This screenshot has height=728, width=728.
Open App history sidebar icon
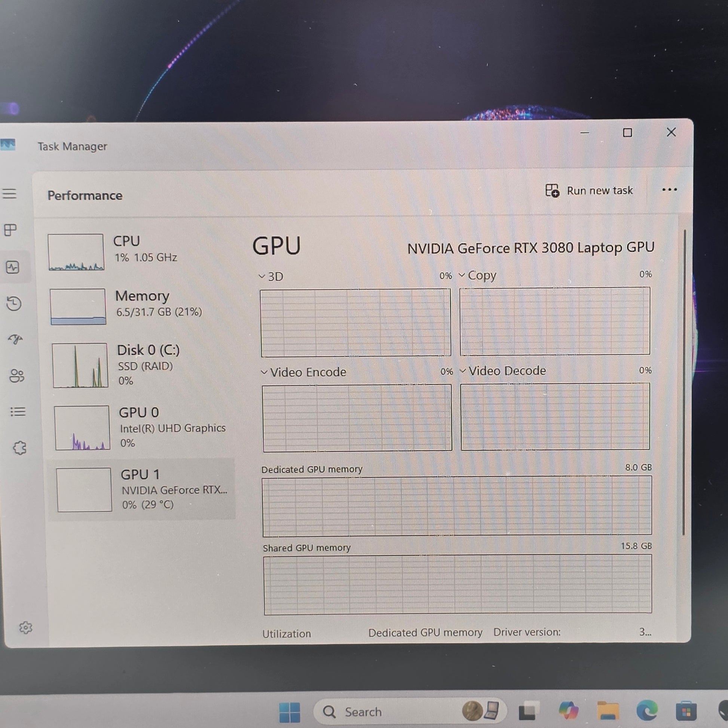coord(14,304)
